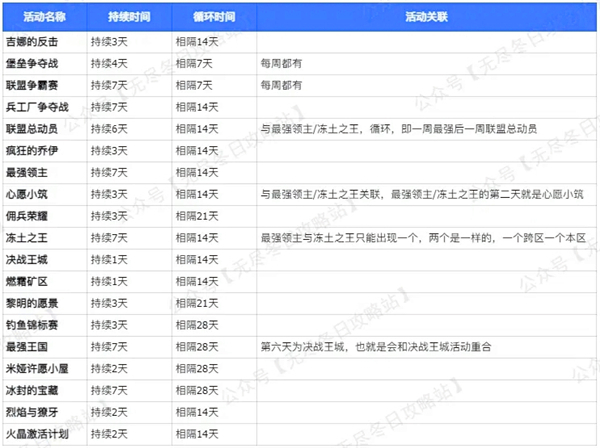Click 持续6天 in the 联盟总动员 row
This screenshot has width=600, height=448.
point(109,129)
